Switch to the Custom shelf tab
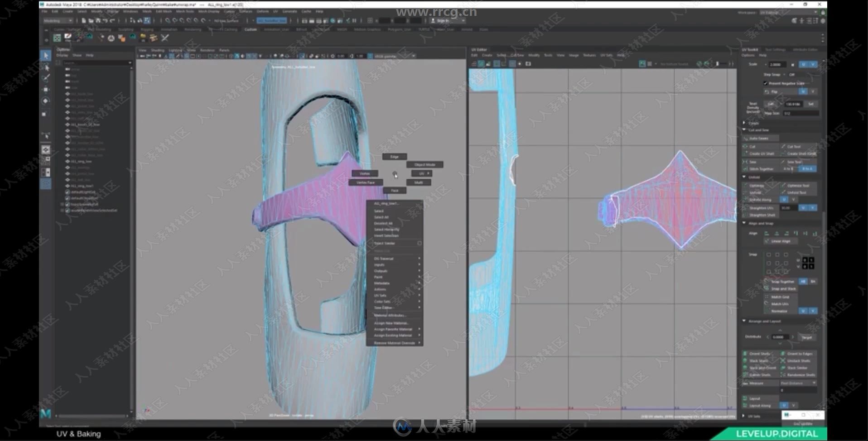Viewport: 868px width, 441px height. point(251,29)
